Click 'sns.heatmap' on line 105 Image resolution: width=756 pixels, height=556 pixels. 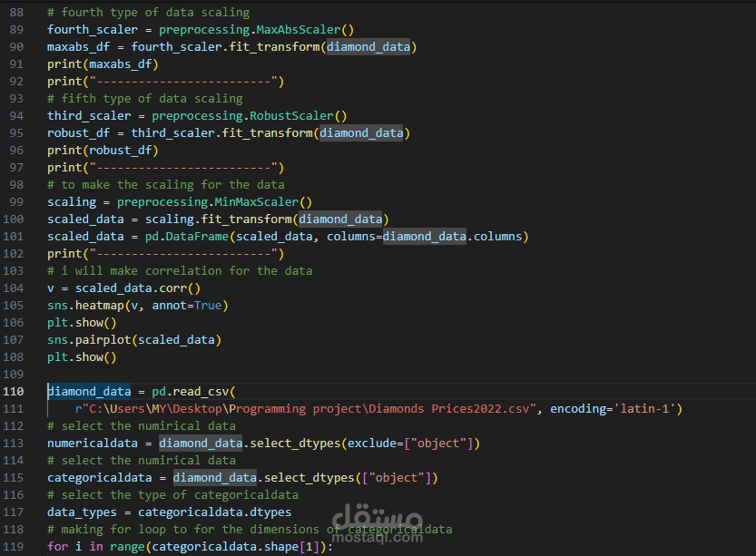(x=85, y=306)
